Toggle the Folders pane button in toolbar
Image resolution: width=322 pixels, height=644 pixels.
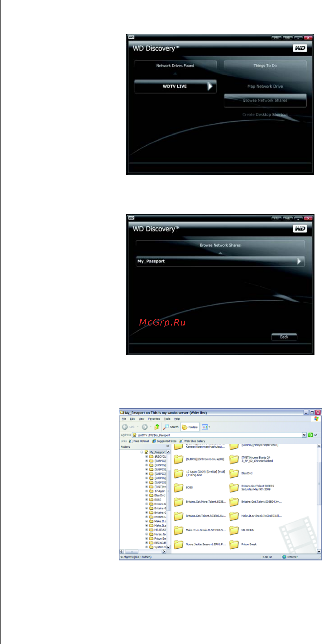click(190, 427)
